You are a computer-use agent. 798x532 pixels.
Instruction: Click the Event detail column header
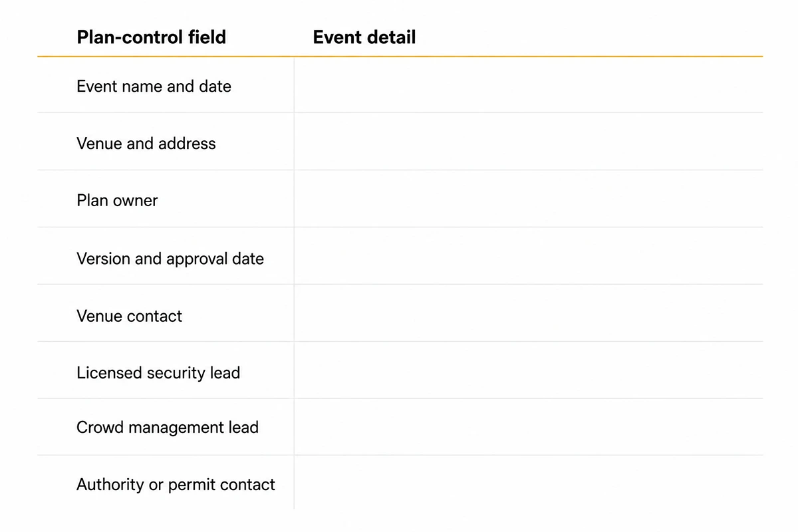(x=364, y=37)
